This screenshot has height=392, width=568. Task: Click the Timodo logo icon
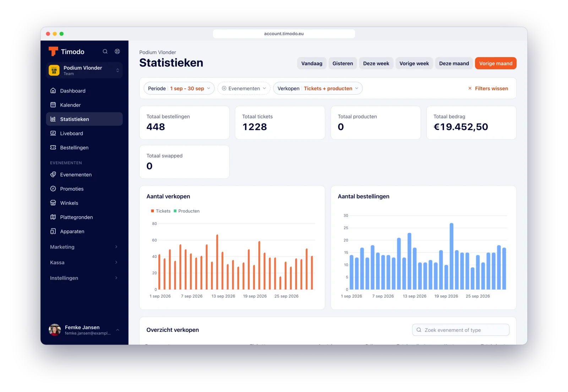coord(53,51)
